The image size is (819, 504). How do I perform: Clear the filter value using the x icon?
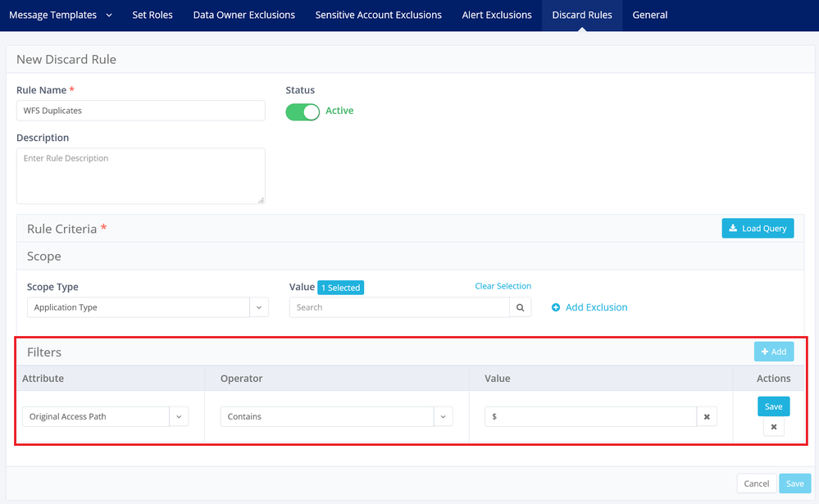707,417
